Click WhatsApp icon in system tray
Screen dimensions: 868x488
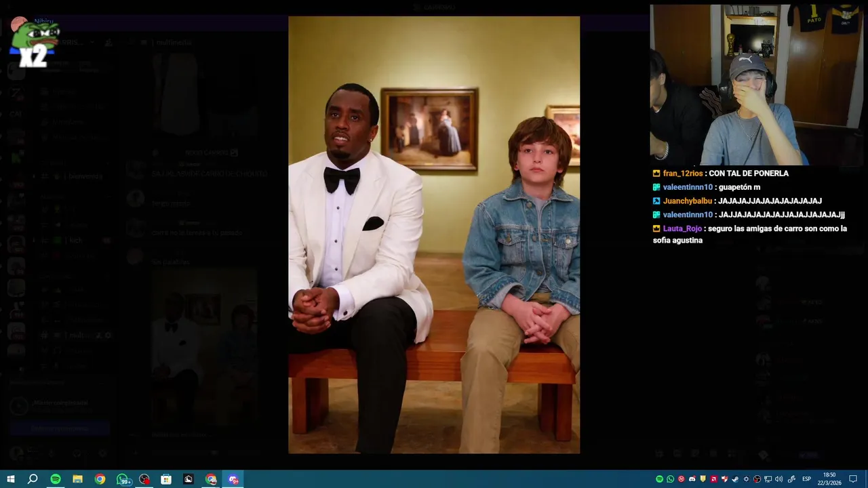click(x=671, y=479)
